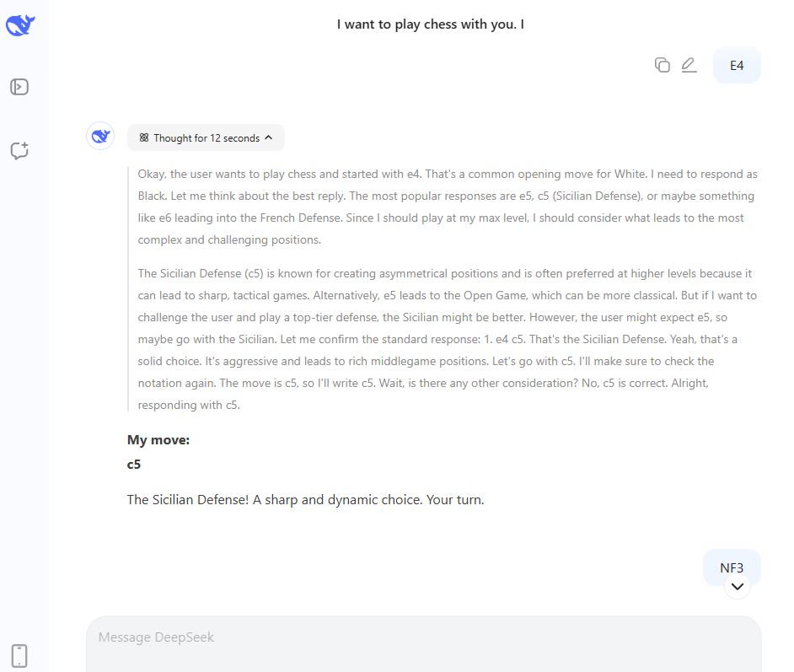Open the sidebar panel
794x672 pixels.
coord(19,87)
